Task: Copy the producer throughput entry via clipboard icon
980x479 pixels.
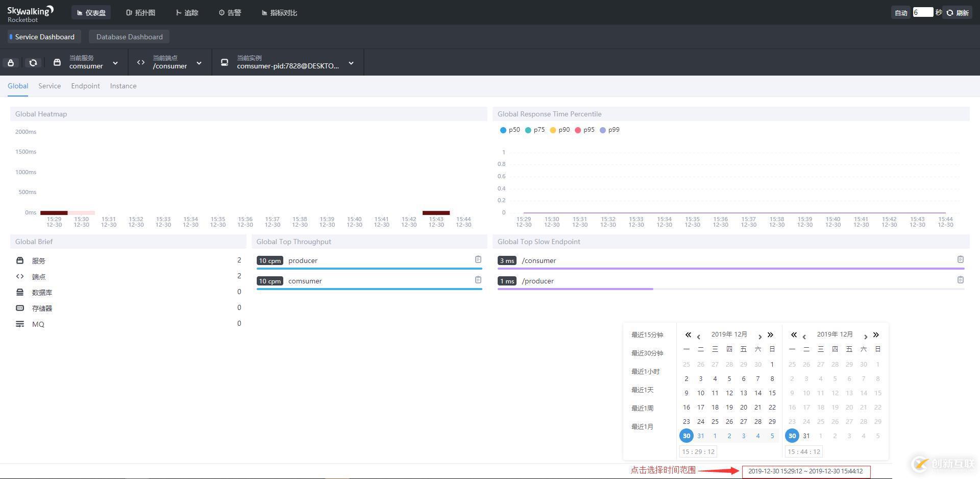Action: (478, 259)
